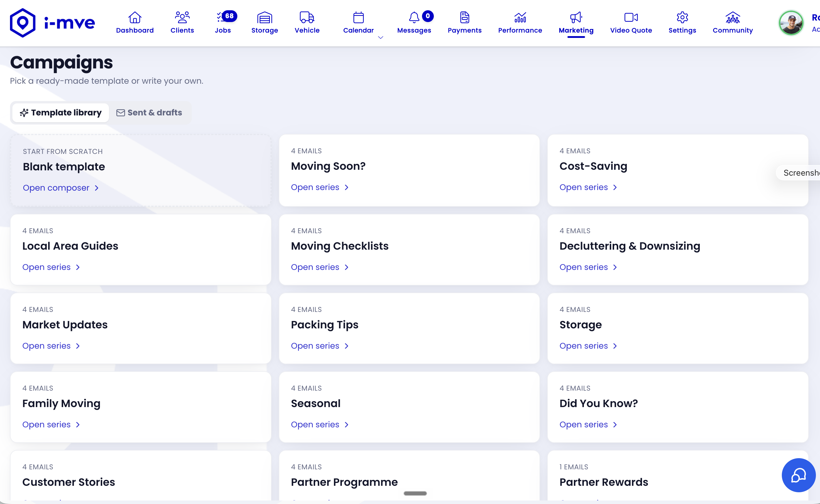Click chevron arrow beside Open composer

point(97,188)
